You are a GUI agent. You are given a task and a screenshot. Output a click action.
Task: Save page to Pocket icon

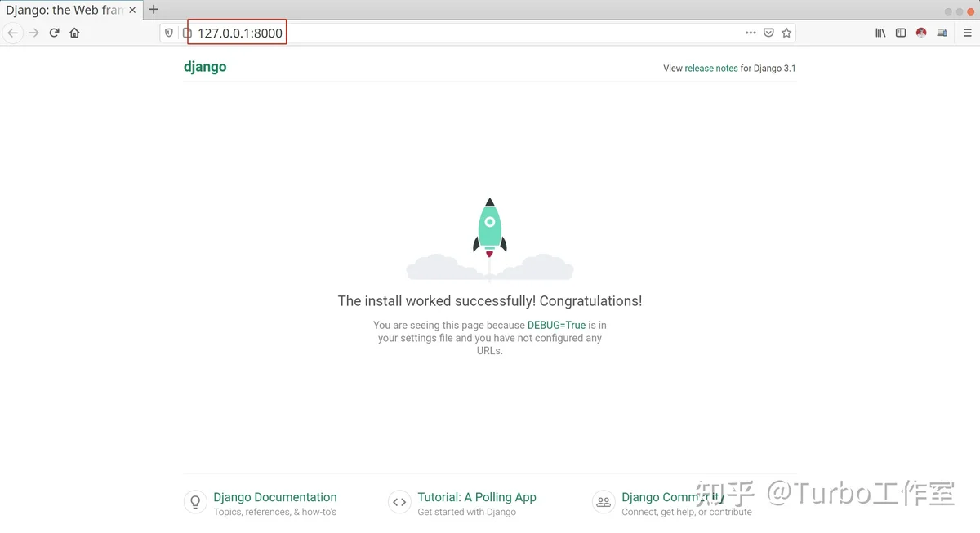(x=768, y=33)
